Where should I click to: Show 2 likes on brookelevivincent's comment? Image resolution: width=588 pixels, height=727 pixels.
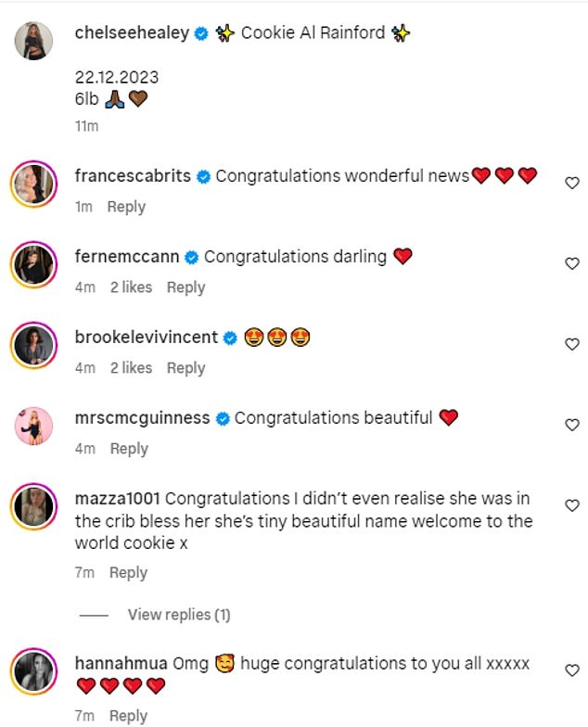(x=132, y=368)
